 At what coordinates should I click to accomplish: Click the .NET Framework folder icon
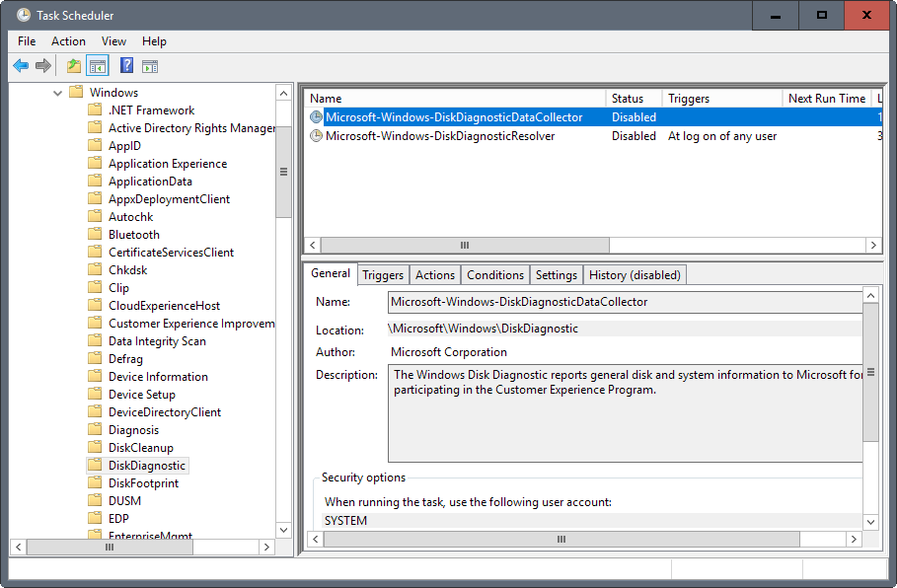tap(95, 110)
